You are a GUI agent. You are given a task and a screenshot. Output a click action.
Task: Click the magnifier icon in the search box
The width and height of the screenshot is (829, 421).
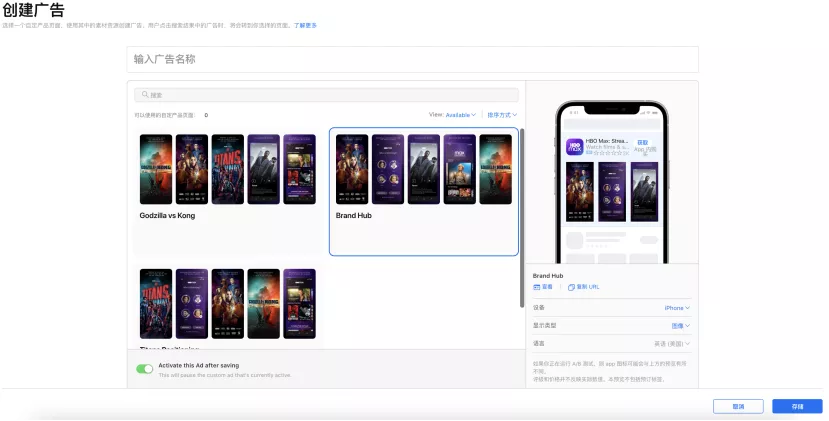pyautogui.click(x=145, y=95)
